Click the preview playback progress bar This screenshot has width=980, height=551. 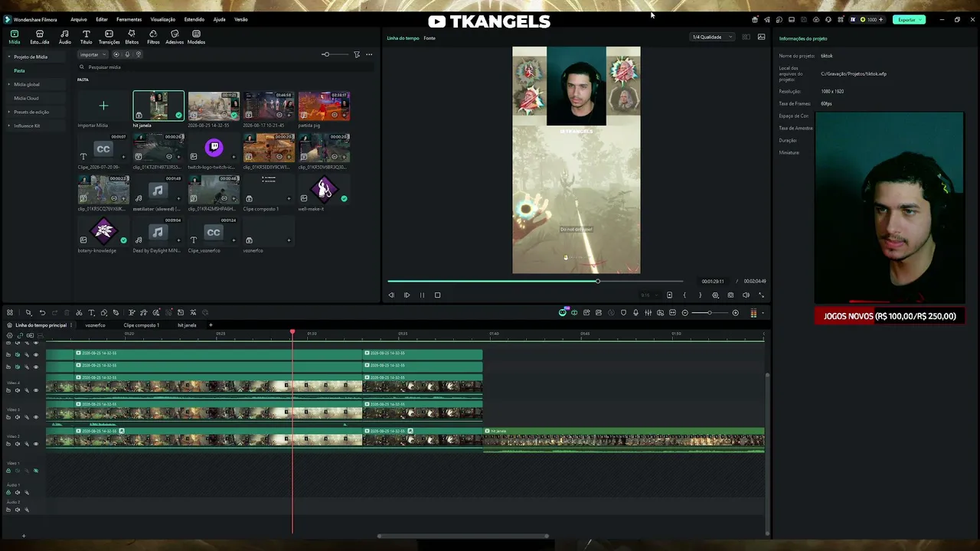tap(534, 281)
